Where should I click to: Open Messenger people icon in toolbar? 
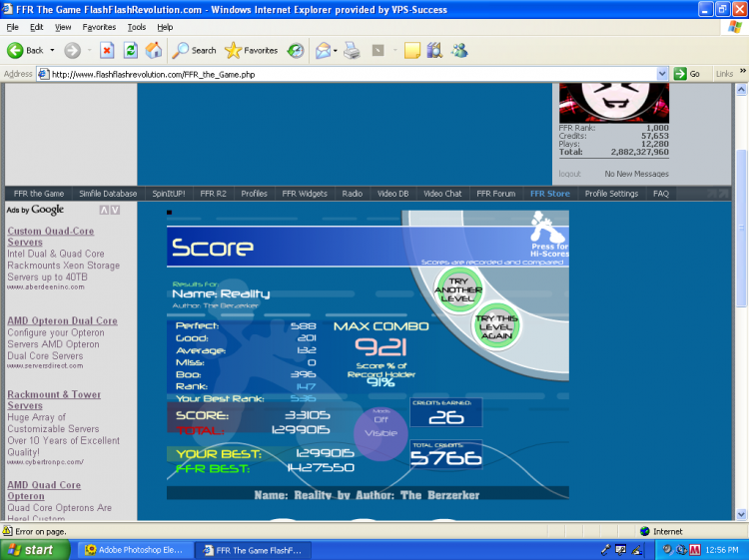[459, 50]
